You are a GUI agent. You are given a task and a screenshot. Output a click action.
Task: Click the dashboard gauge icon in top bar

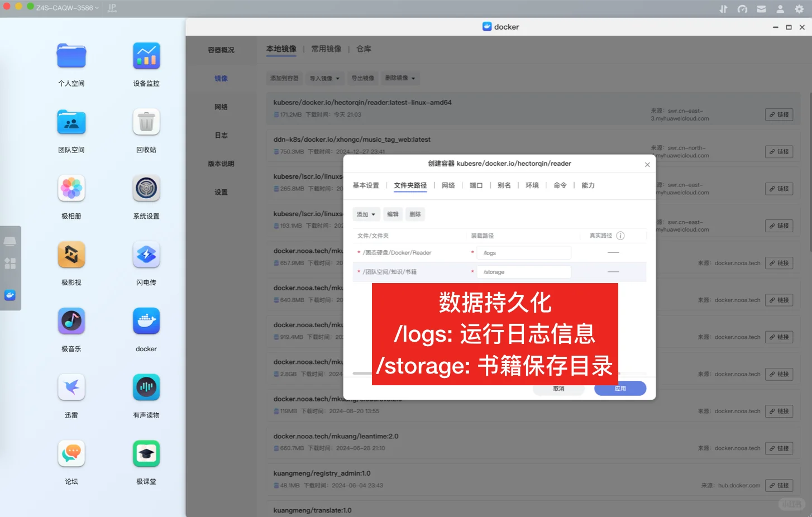click(x=742, y=9)
